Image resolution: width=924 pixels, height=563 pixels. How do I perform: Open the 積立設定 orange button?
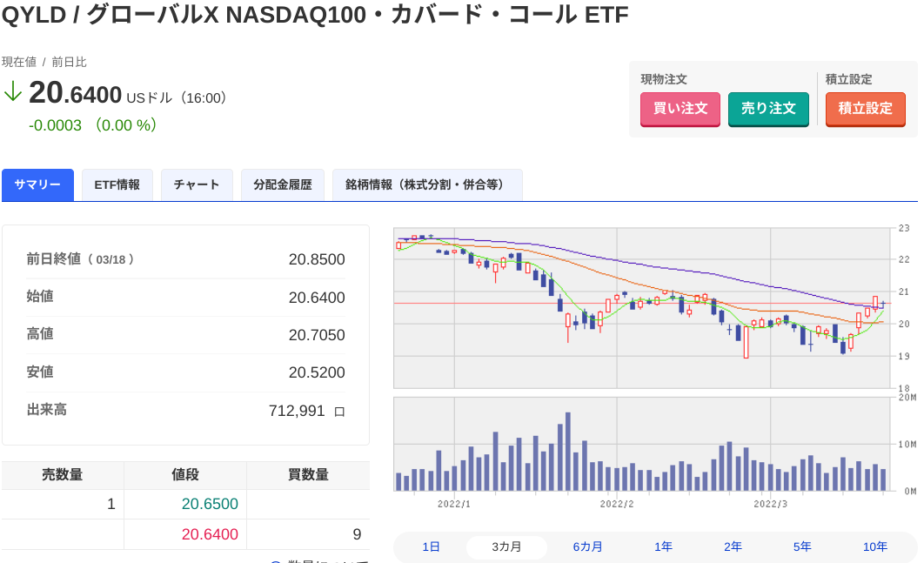865,109
